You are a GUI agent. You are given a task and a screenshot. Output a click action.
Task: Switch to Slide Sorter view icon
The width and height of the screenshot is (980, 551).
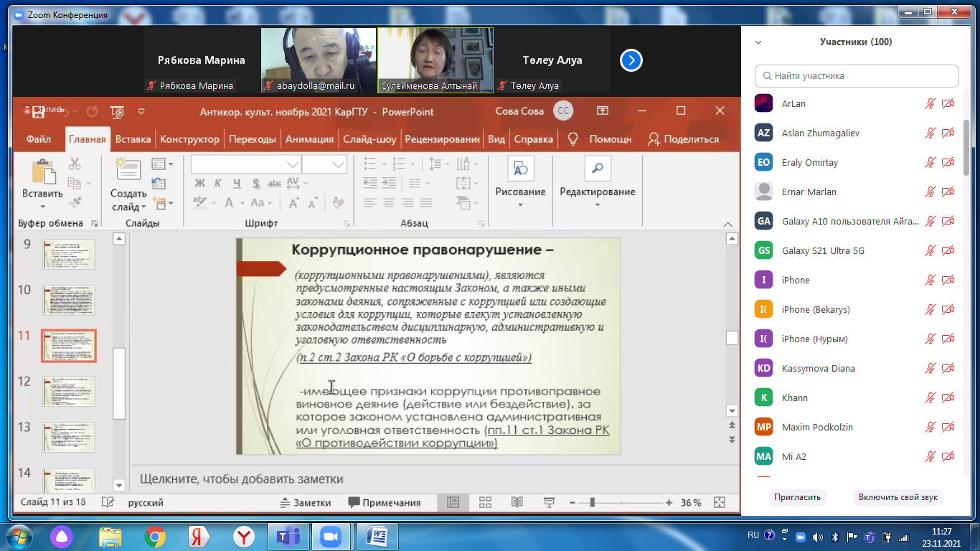coord(485,502)
